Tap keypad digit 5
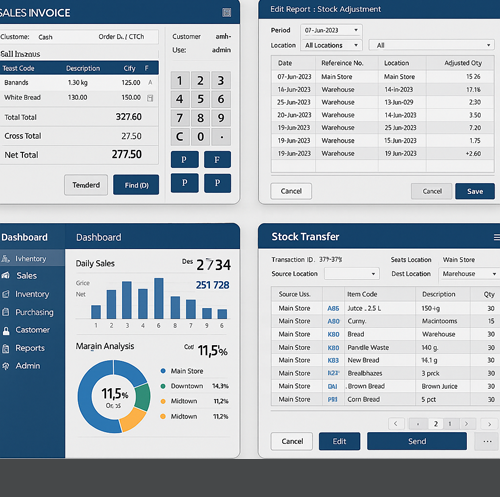The image size is (500, 497). coord(200,99)
